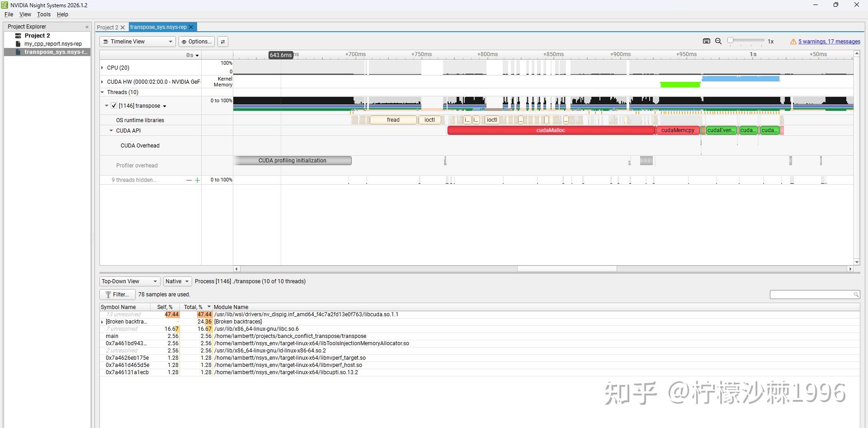
Task: Select the cudaEven... timeline block
Action: [721, 130]
